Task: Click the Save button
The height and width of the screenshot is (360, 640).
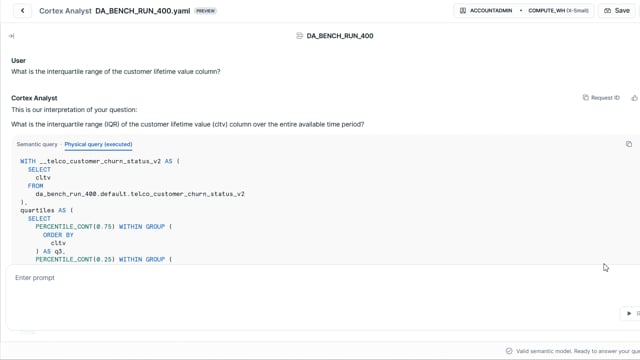Action: (x=617, y=11)
